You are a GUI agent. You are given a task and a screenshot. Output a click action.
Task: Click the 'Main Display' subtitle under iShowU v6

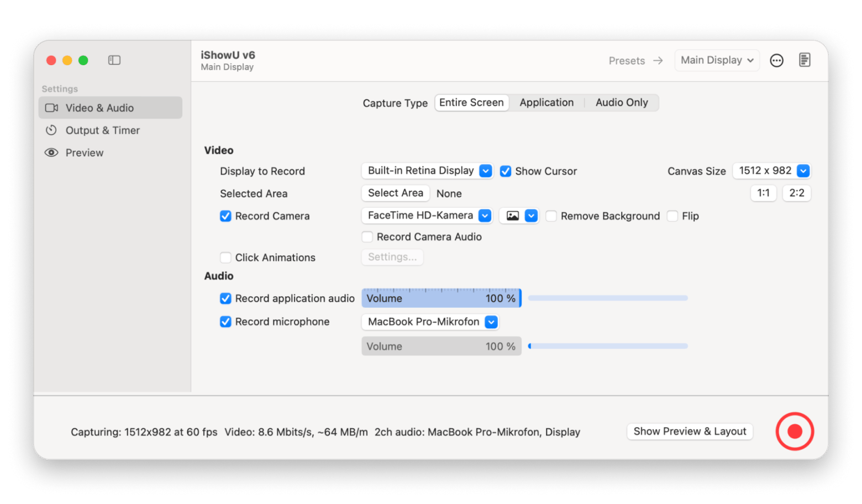pos(227,67)
